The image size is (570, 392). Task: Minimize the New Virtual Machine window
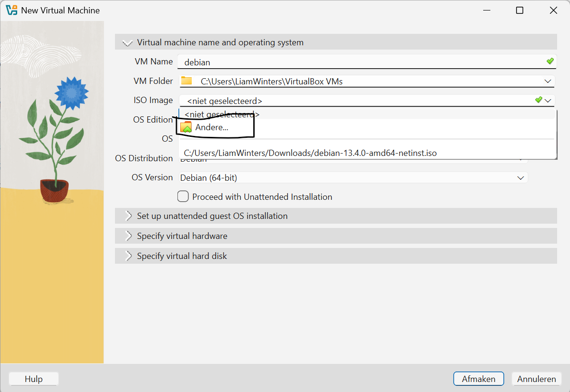click(x=487, y=10)
